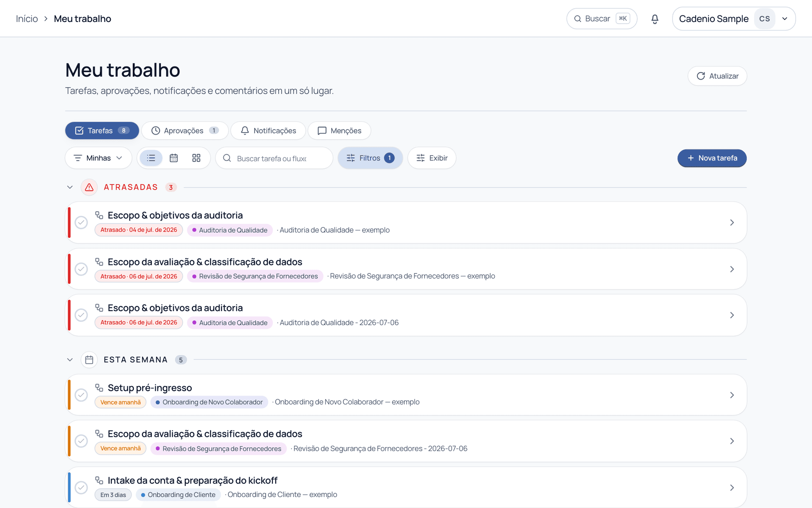812x508 pixels.
Task: Click the Revisão de Segurança de Fornecedores tag in overdue row
Action: point(255,276)
